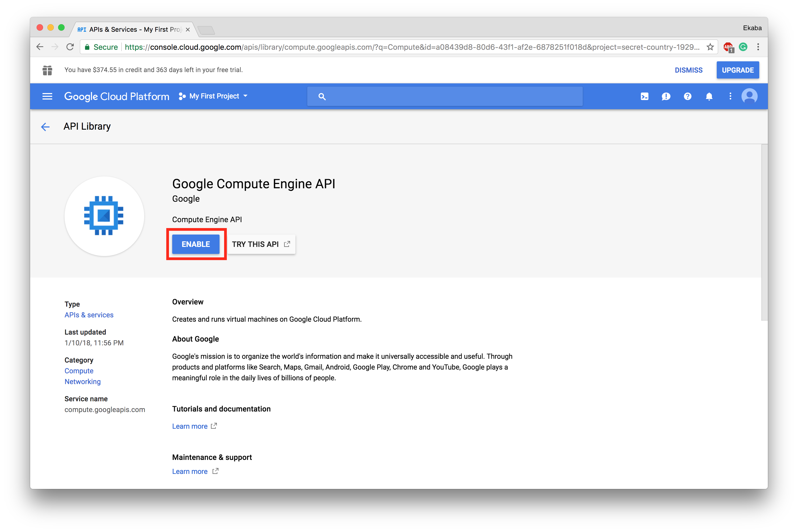Open the My First Project selector
Screen dimensions: 798x532
[x=213, y=96]
